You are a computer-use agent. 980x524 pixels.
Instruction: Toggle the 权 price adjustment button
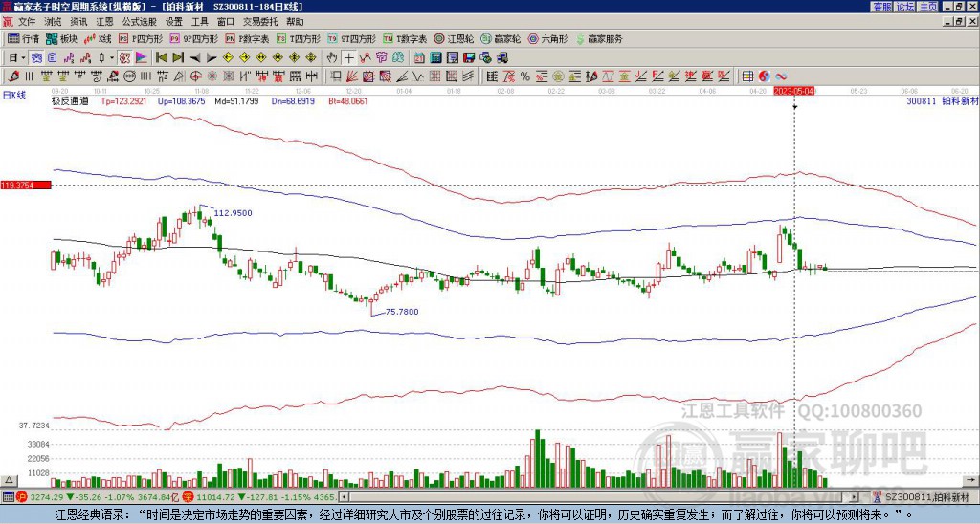(124, 58)
